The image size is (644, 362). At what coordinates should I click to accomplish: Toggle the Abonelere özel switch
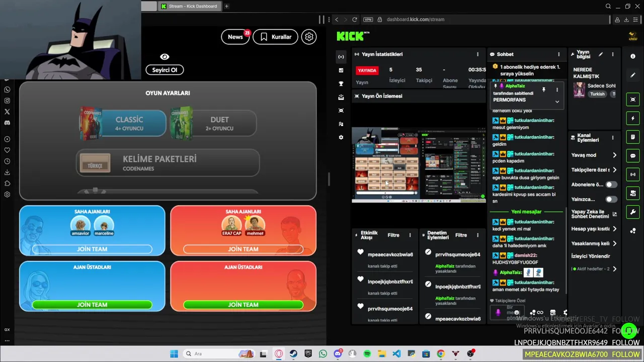click(611, 185)
